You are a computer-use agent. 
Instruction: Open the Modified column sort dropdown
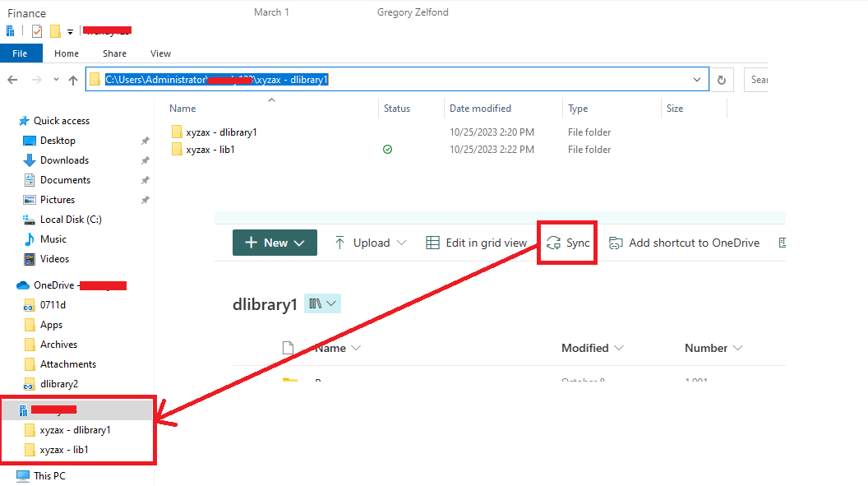618,347
